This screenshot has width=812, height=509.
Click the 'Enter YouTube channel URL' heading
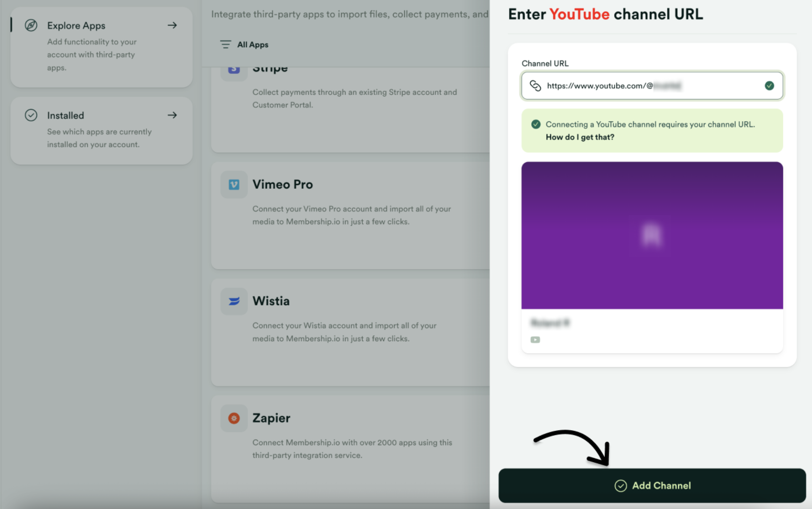605,14
